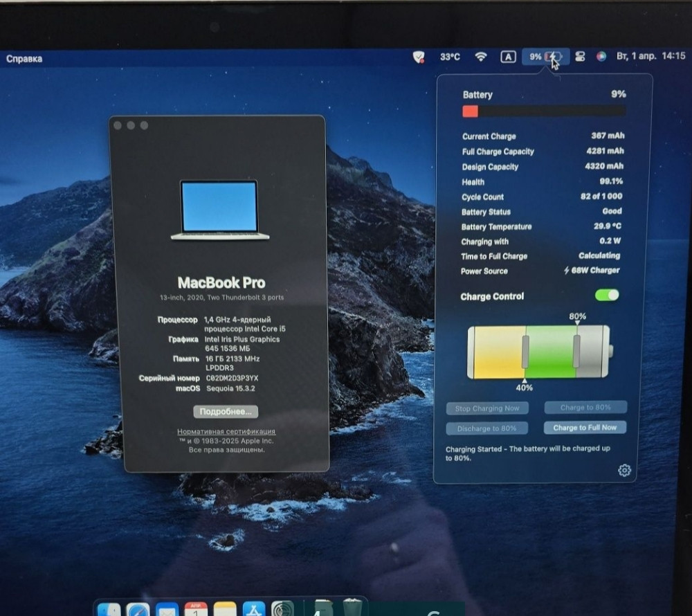Disable the Charge Control switch
Viewport: 692px width, 616px height.
[x=607, y=296]
